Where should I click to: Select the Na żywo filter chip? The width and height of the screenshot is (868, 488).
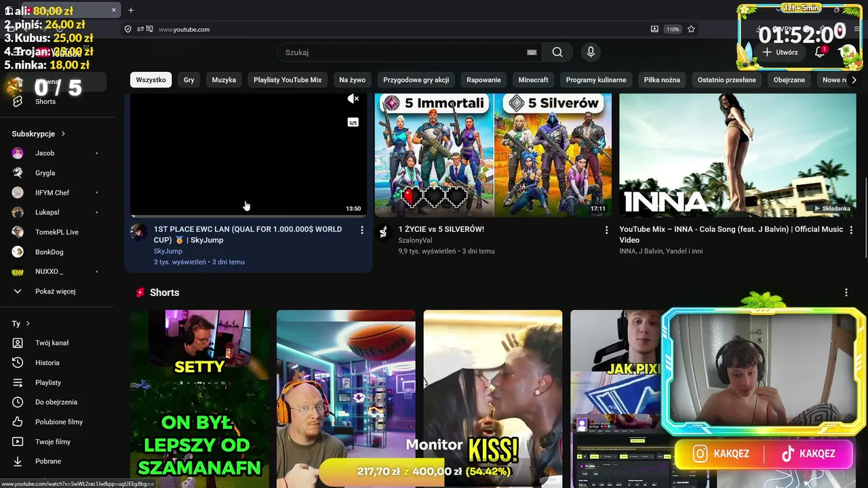[353, 80]
